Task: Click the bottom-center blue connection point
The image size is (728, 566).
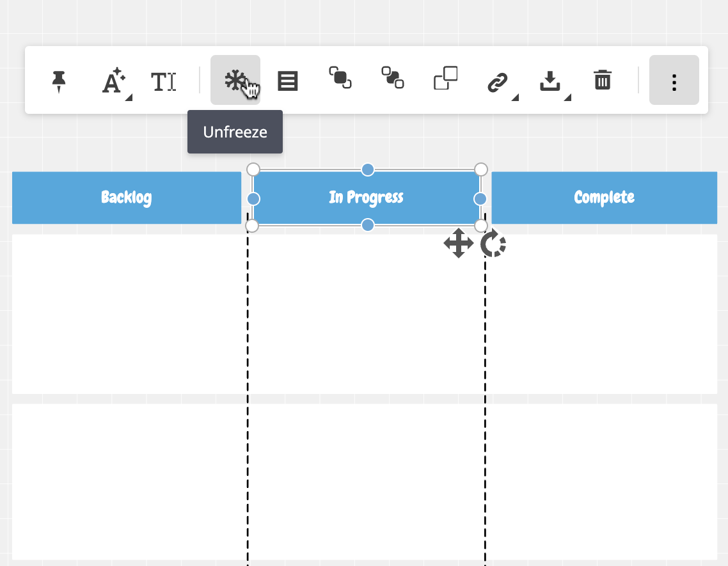Action: tap(368, 225)
